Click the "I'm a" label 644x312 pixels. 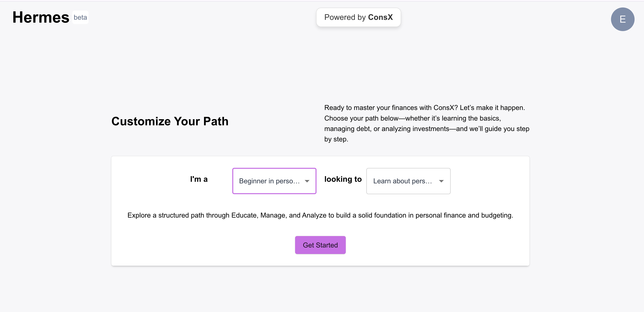point(199,179)
